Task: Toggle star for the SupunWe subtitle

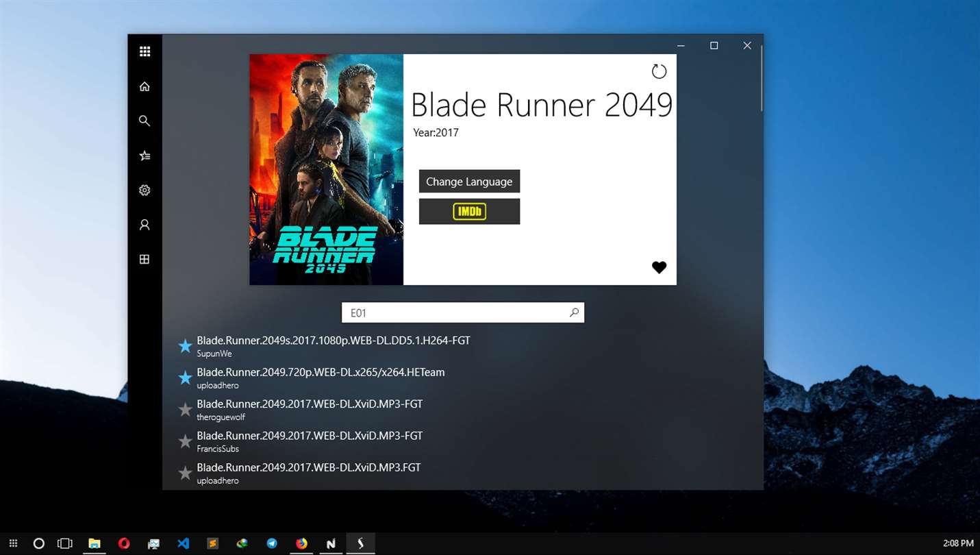Action: pyautogui.click(x=185, y=346)
